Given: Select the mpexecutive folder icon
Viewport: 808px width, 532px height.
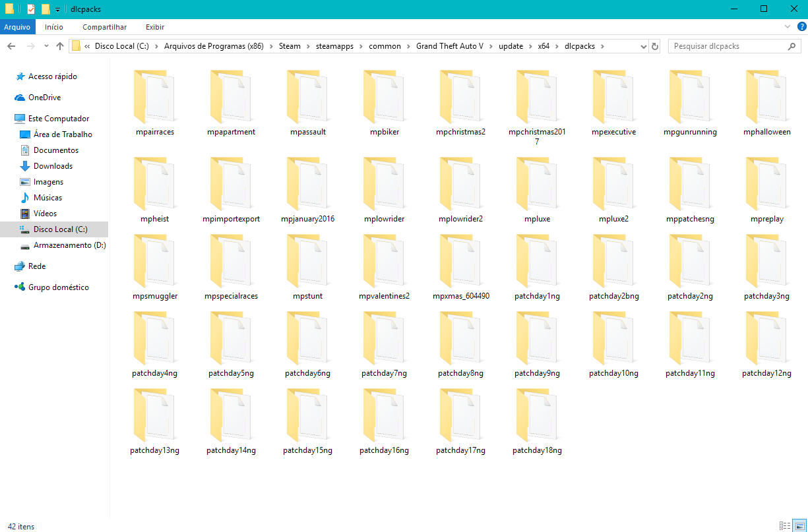Looking at the screenshot, I should point(613,96).
